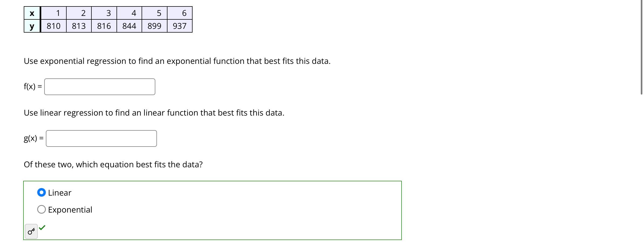Image resolution: width=644 pixels, height=243 pixels.
Task: Click inside the f(x) input field
Action: pyautogui.click(x=100, y=86)
